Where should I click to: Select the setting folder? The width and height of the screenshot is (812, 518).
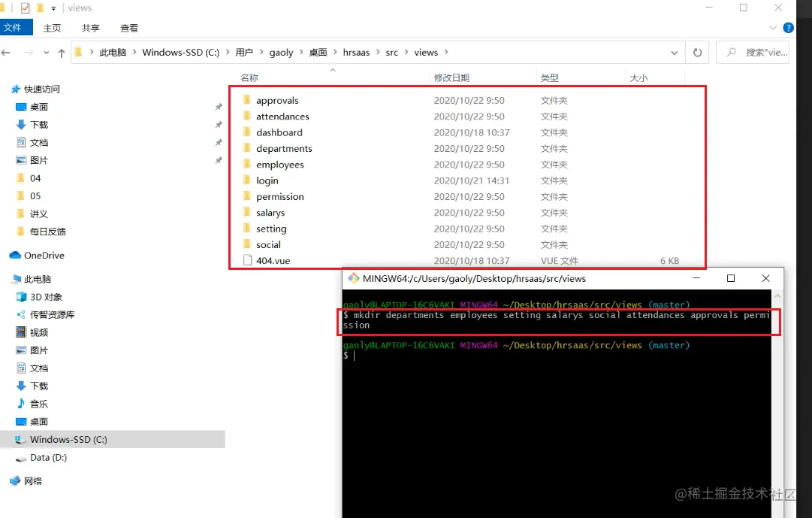[271, 229]
